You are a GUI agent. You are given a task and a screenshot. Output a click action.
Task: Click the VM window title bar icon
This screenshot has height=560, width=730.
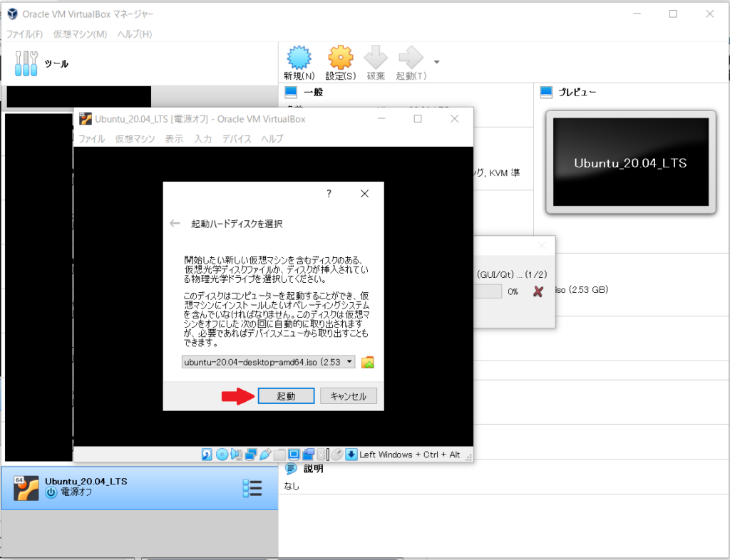86,118
